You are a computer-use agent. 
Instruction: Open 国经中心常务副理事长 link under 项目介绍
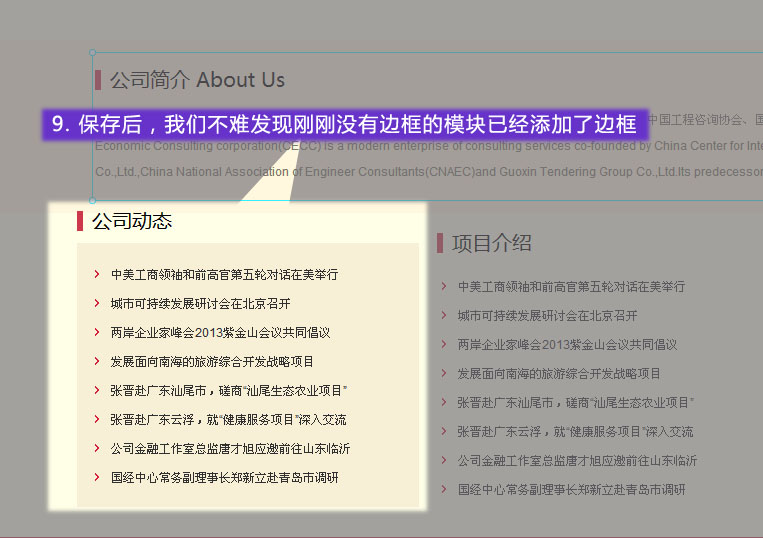[571, 490]
